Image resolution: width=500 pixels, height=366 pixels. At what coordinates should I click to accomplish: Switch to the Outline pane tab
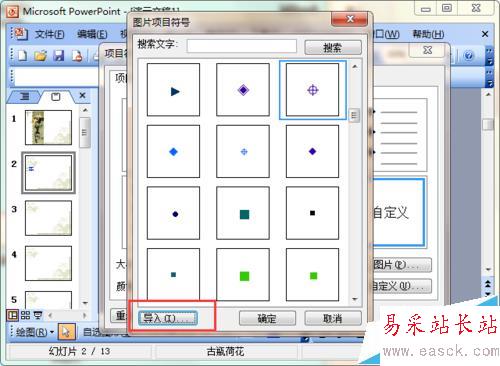25,97
